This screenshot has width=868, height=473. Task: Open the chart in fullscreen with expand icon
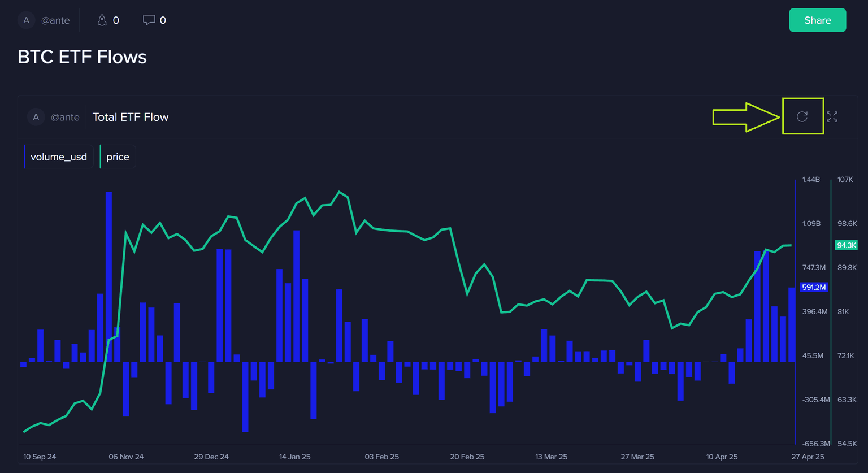[x=832, y=116]
